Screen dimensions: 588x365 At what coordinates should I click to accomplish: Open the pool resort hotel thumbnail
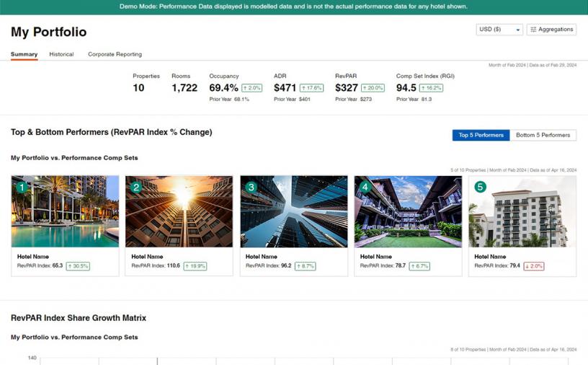[x=65, y=213]
